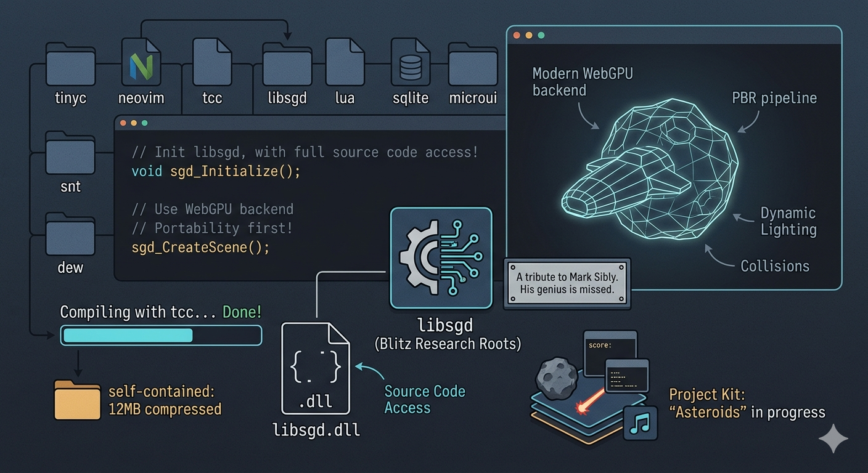The image size is (868, 473).
Task: Click the Mark Sibly tribute plaque
Action: coord(567,283)
